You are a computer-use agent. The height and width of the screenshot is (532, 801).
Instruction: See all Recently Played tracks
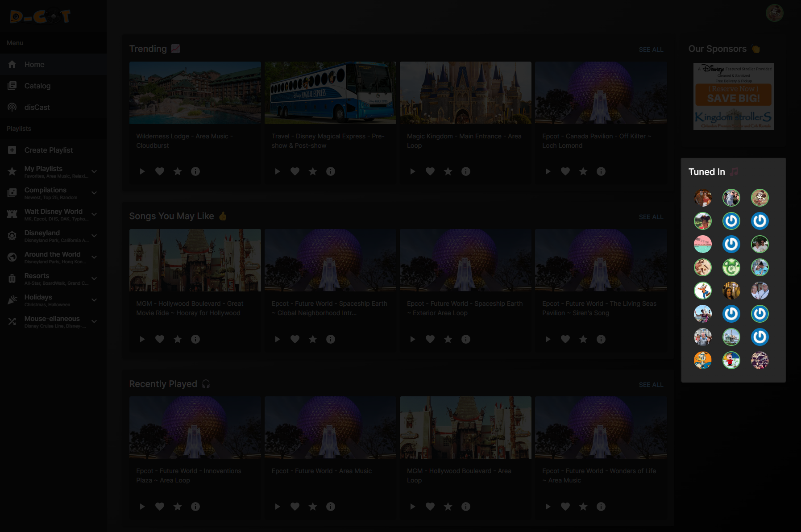click(x=651, y=385)
